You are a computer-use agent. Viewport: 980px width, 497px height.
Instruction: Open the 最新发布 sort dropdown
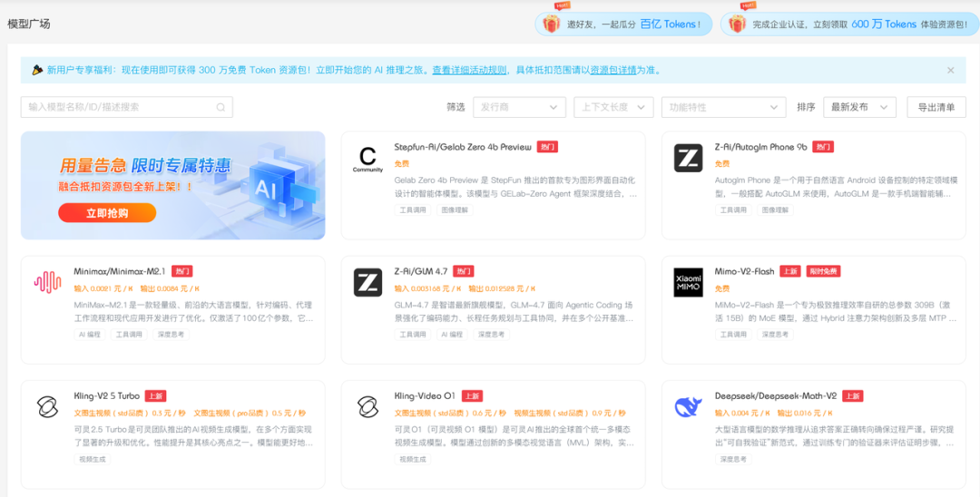click(x=859, y=107)
